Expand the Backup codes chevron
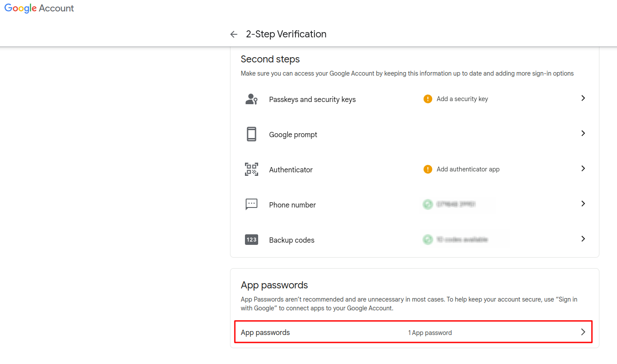 [x=583, y=239]
